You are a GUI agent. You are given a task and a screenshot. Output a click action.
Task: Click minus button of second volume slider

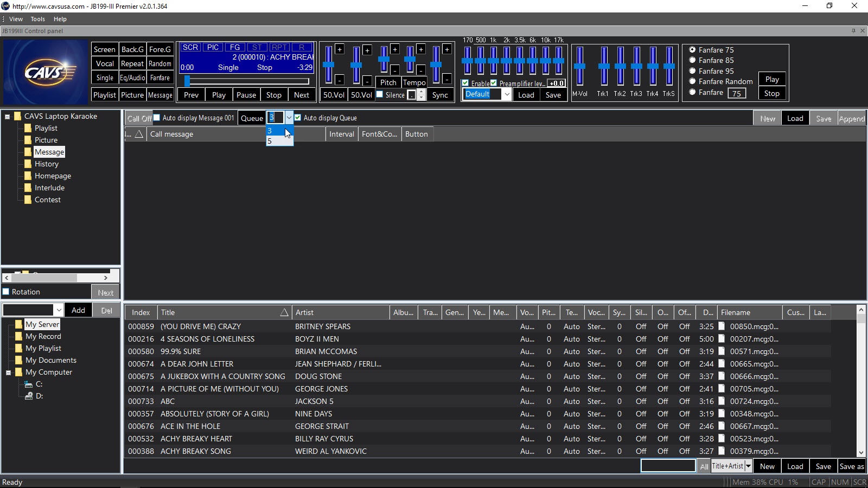click(x=367, y=81)
